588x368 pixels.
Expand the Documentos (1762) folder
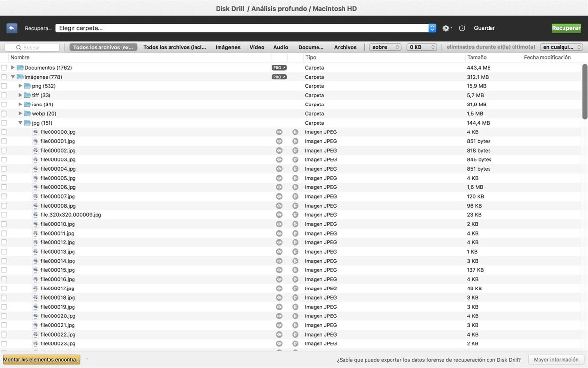[x=13, y=68]
